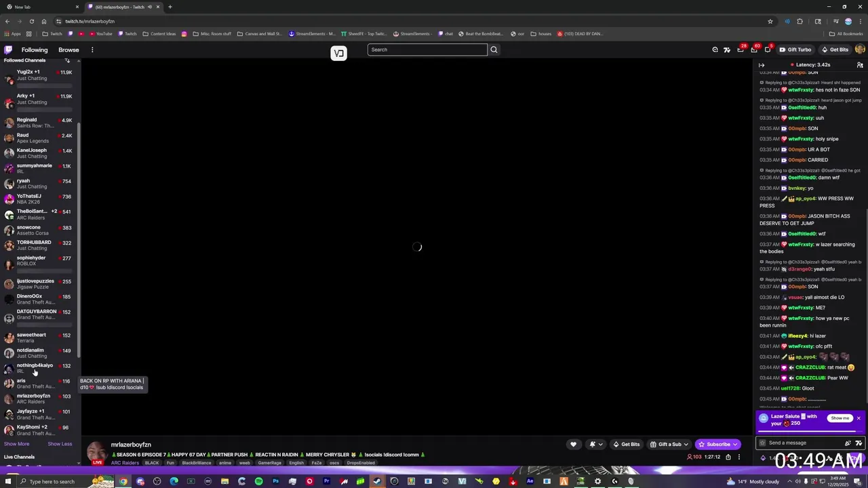Click the mrlazerboyfzn streamer avatar

(x=96, y=453)
